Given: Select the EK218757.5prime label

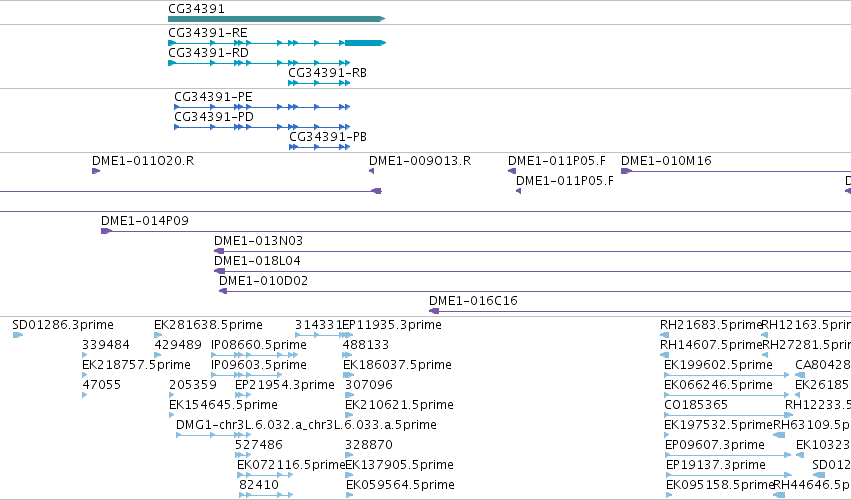Looking at the screenshot, I should click(x=136, y=365).
